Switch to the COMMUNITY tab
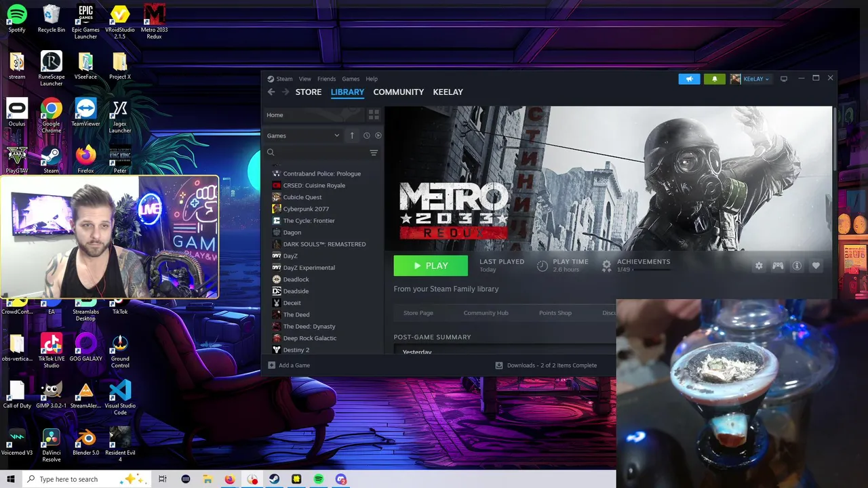 (399, 92)
